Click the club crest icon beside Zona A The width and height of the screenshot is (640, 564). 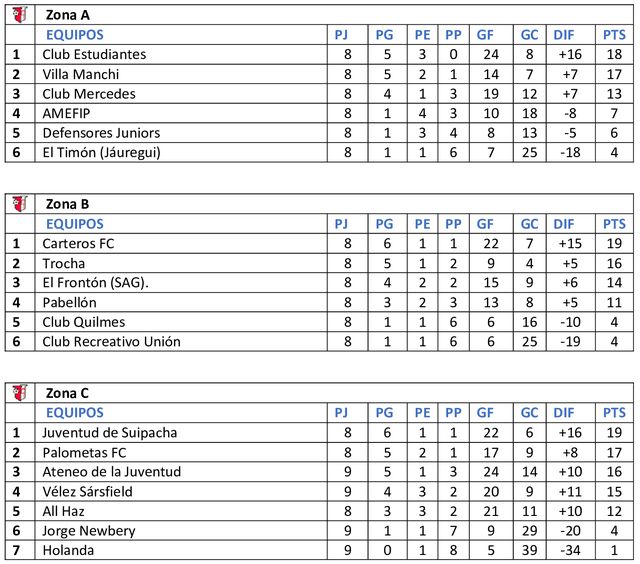pyautogui.click(x=20, y=15)
